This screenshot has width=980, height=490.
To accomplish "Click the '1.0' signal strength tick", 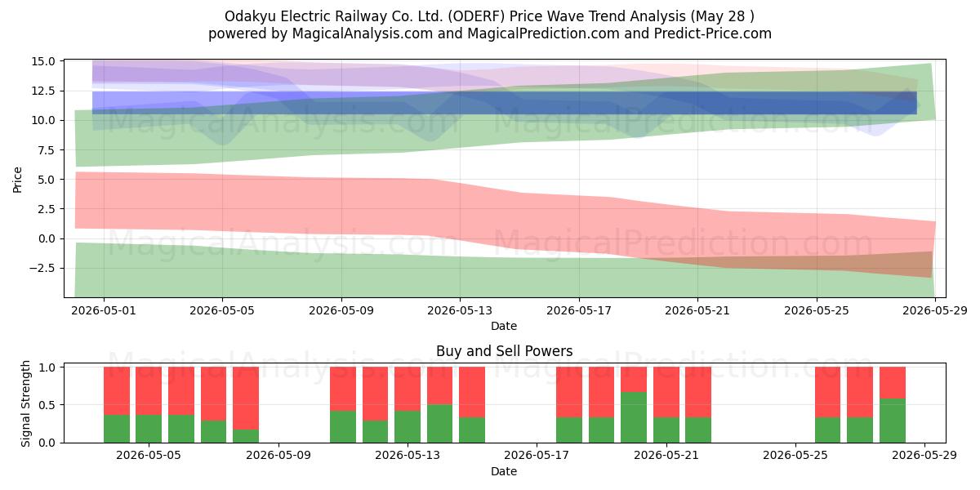I will [47, 367].
